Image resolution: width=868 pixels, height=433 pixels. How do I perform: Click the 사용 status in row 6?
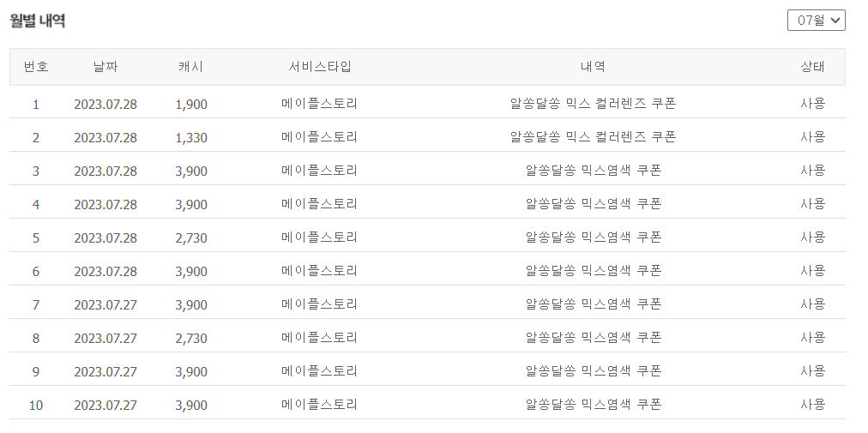click(812, 271)
